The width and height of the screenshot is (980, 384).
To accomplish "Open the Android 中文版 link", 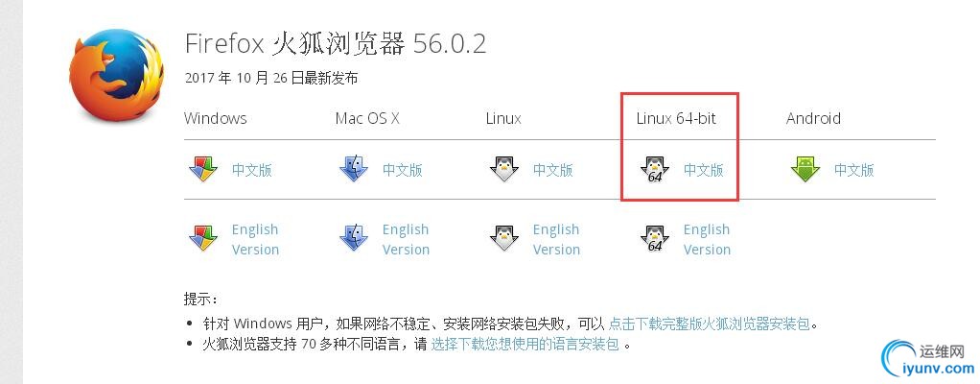I will click(854, 170).
